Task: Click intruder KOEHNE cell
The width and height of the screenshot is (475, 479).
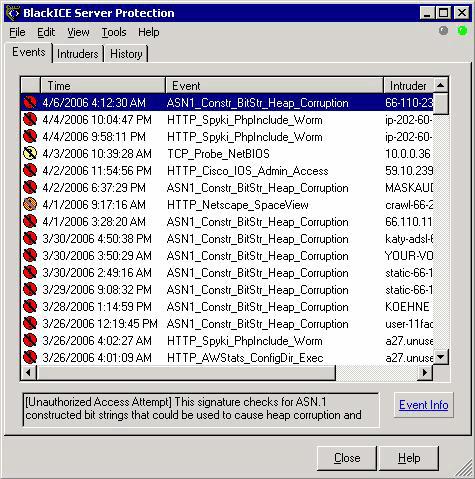Action: pos(407,307)
